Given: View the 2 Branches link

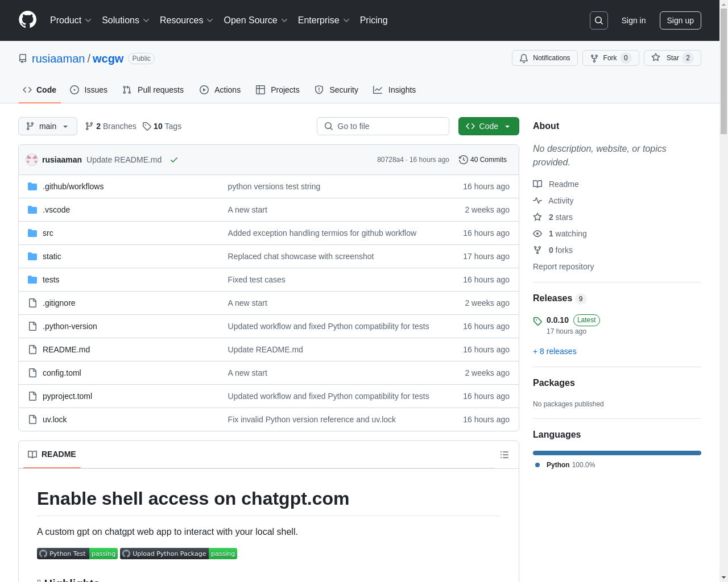Looking at the screenshot, I should point(111,126).
